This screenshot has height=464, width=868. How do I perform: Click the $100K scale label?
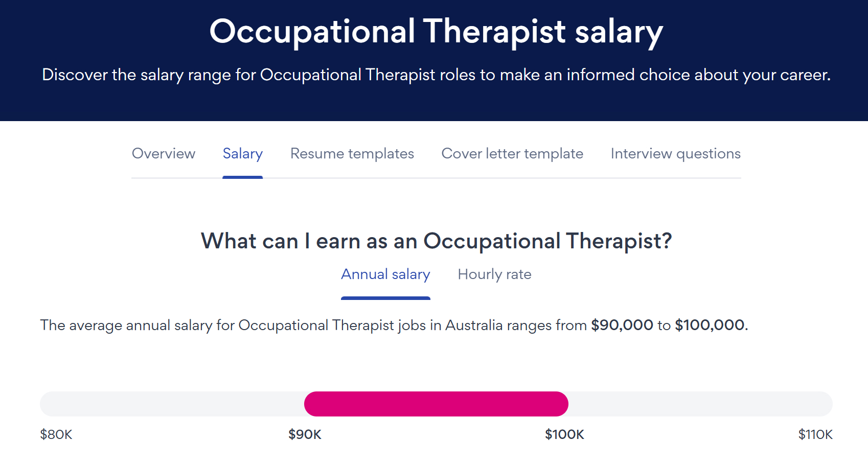tap(564, 434)
